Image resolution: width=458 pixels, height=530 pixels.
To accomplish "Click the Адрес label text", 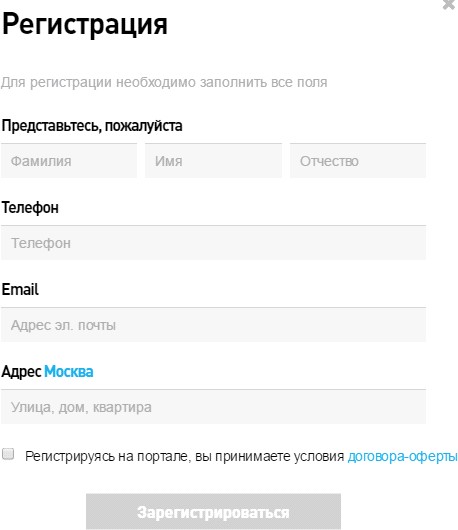I will 21,372.
